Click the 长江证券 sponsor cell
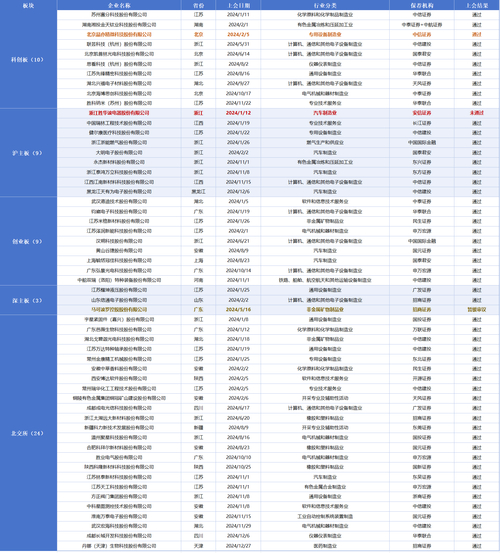The width and height of the screenshot is (500, 553). click(x=422, y=123)
